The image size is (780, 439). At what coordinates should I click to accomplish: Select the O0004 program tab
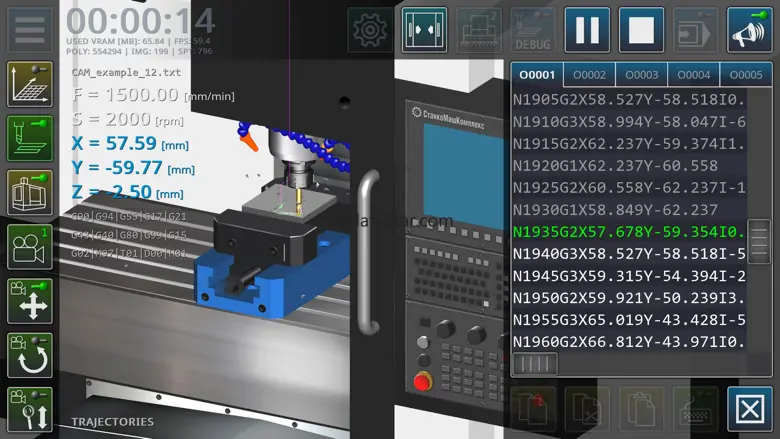693,75
